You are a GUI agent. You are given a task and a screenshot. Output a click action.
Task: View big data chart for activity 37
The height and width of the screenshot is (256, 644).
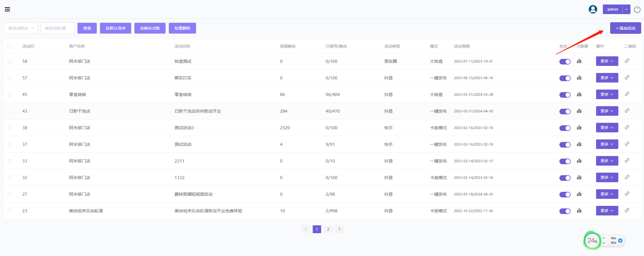[x=579, y=144]
